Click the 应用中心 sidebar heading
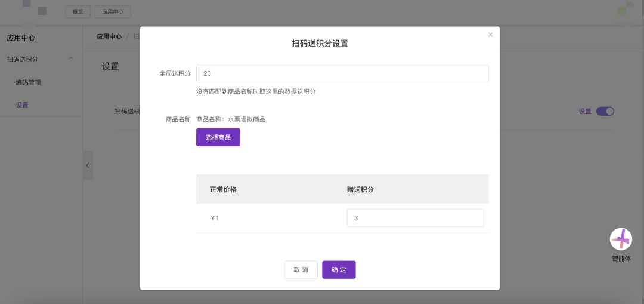 21,38
